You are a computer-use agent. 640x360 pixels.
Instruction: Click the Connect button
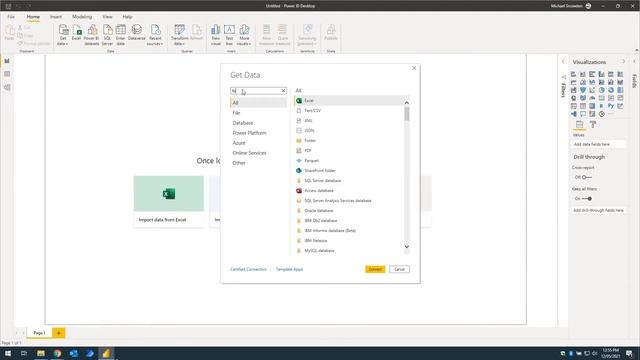(x=375, y=269)
